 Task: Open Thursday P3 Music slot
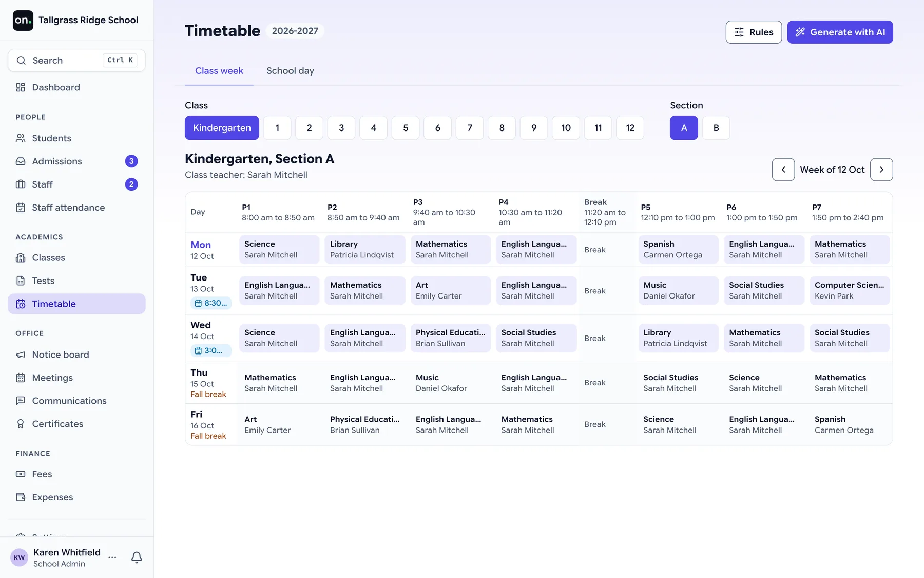point(451,383)
